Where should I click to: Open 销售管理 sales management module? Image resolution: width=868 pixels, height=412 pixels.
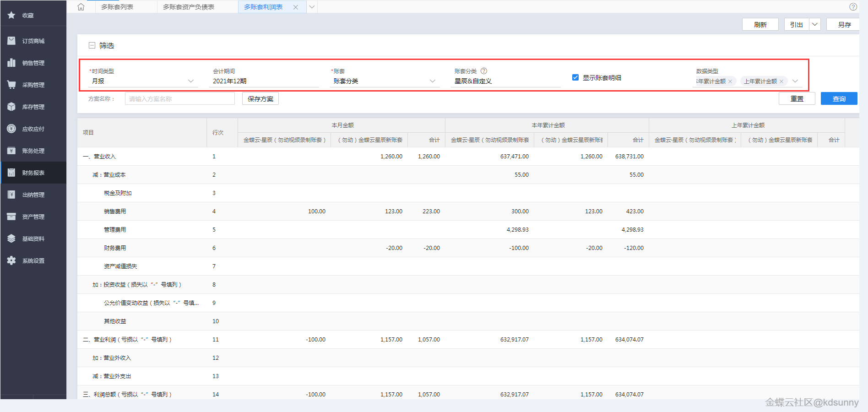[33, 63]
